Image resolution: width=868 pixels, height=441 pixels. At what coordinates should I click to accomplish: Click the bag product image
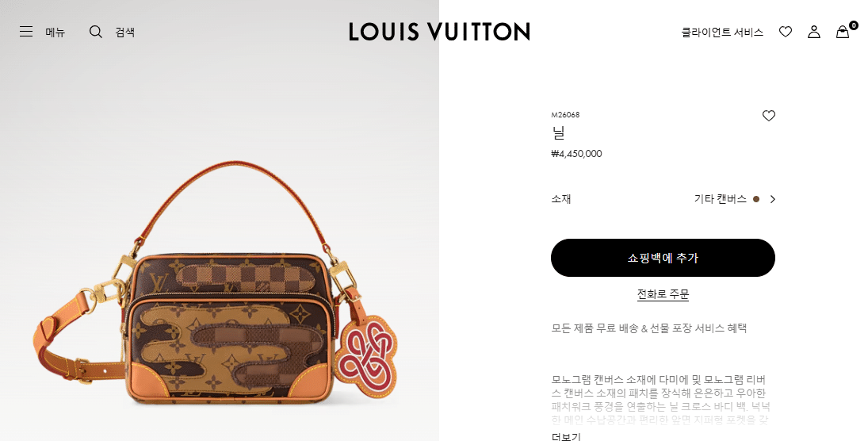(x=216, y=282)
